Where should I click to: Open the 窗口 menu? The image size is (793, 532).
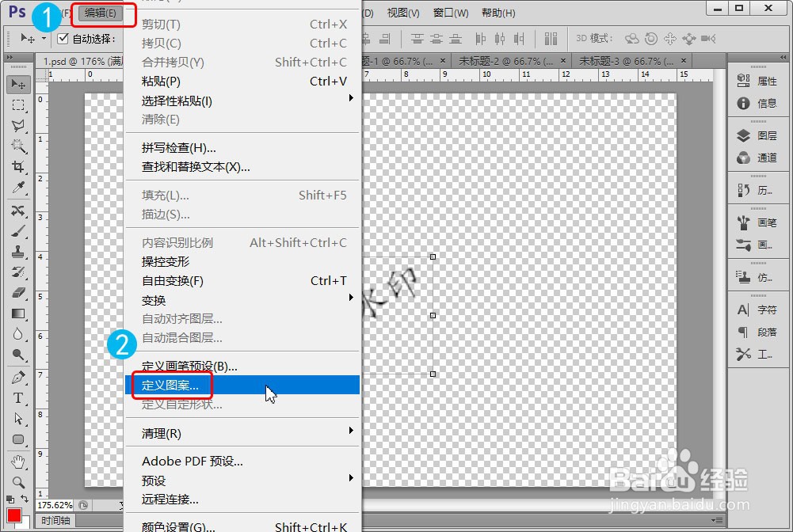(x=451, y=13)
